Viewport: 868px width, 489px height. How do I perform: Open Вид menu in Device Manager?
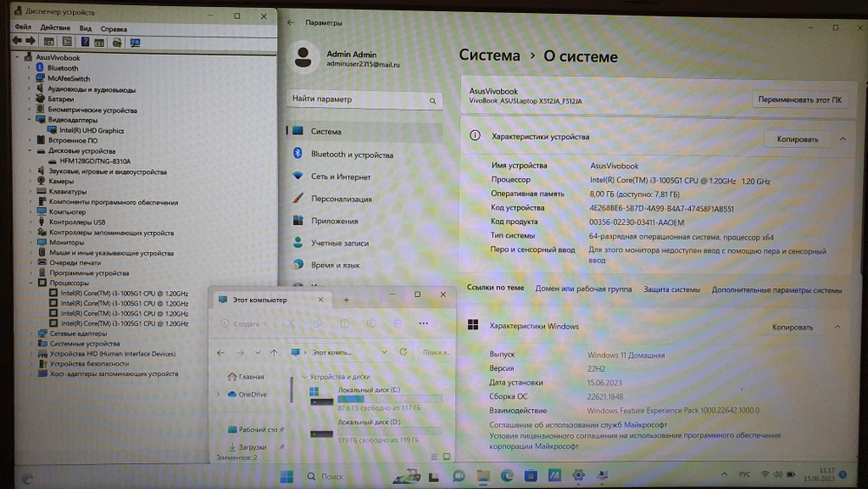(85, 29)
